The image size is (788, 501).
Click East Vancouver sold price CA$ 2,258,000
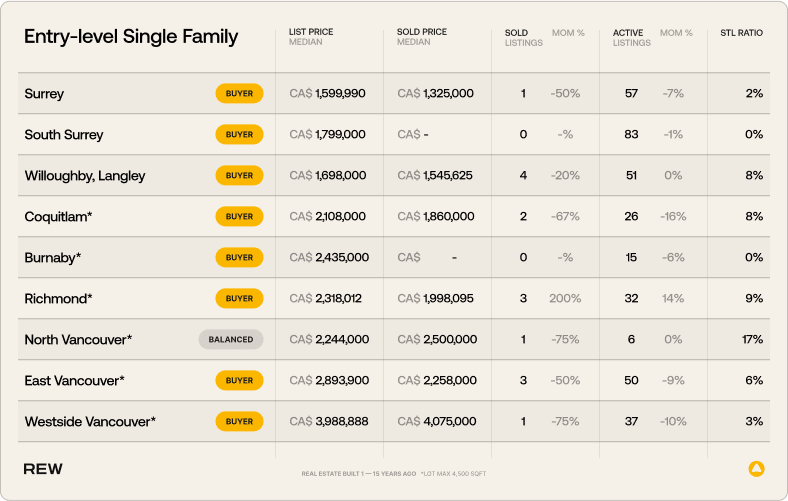point(437,380)
